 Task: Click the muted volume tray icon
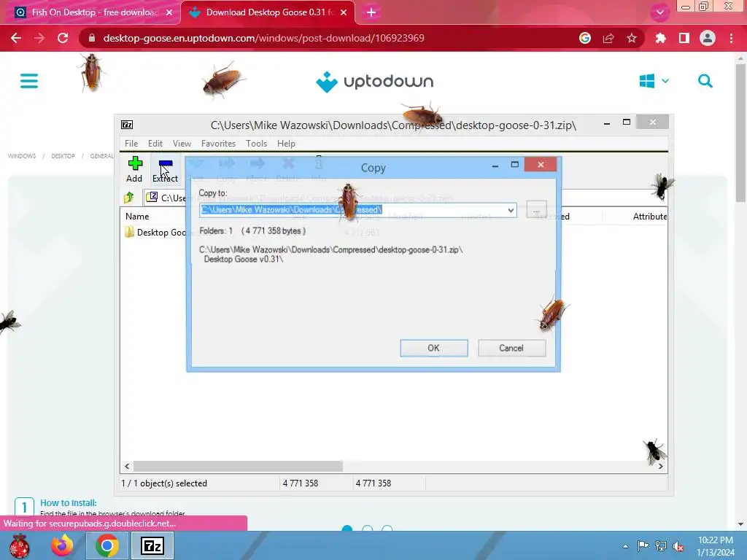(678, 546)
